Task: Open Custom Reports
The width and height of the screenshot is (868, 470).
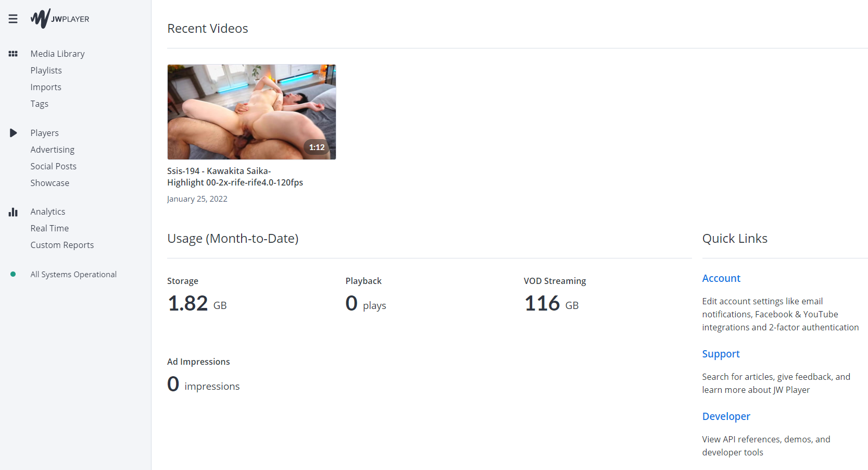Action: pos(62,245)
